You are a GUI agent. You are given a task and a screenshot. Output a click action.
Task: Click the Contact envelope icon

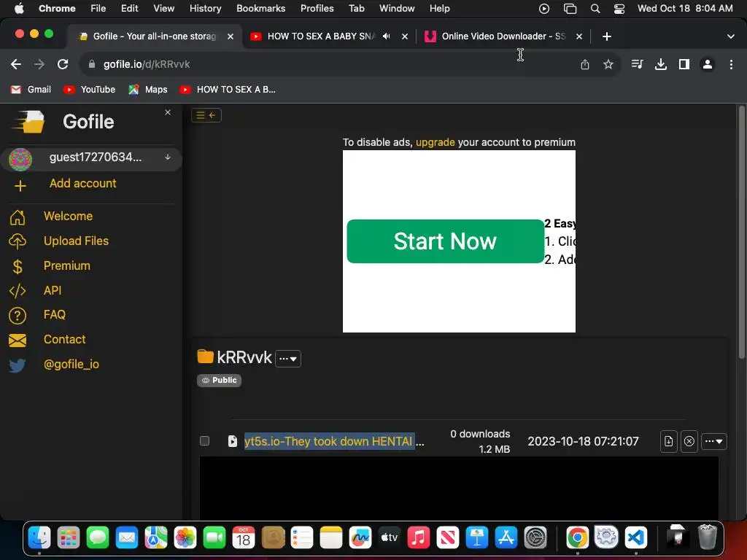pyautogui.click(x=18, y=340)
